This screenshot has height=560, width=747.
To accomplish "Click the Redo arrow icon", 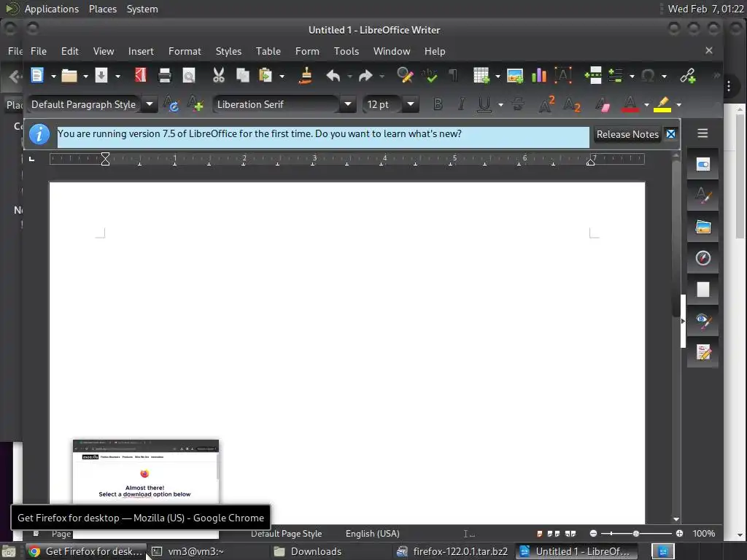I will pyautogui.click(x=365, y=75).
